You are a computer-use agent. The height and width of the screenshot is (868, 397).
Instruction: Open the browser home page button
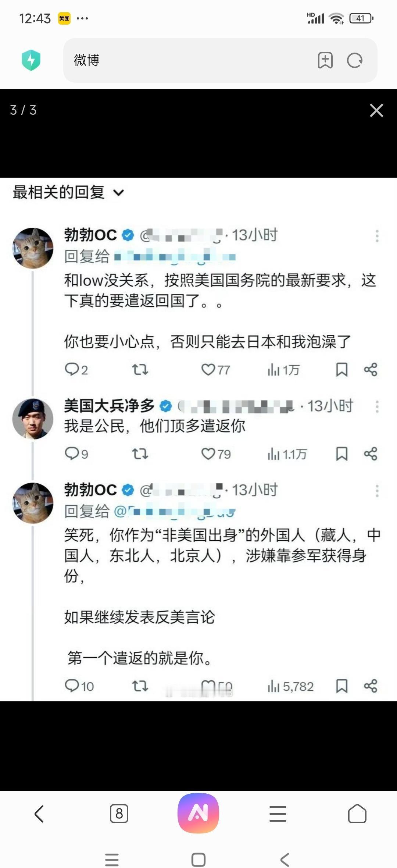(x=357, y=813)
